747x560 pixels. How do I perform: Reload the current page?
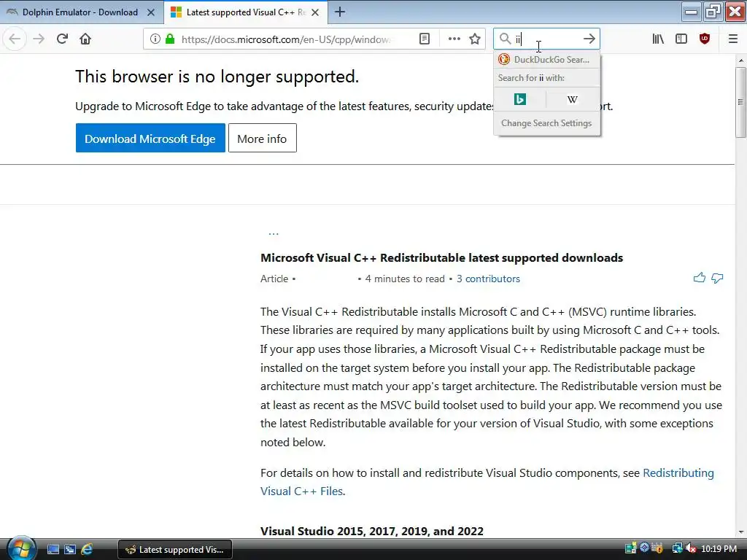[62, 39]
